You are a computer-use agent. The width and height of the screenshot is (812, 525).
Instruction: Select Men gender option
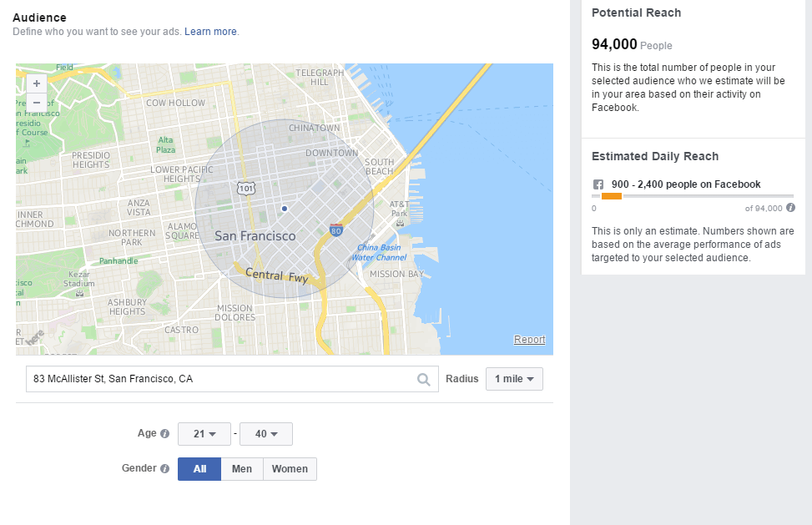coord(242,469)
